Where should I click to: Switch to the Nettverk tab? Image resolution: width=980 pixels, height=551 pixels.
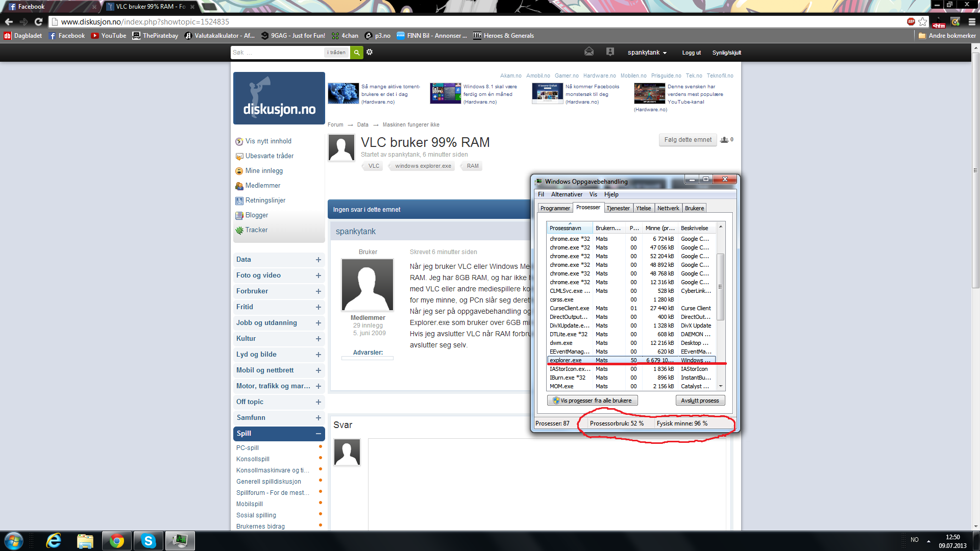[x=668, y=208]
